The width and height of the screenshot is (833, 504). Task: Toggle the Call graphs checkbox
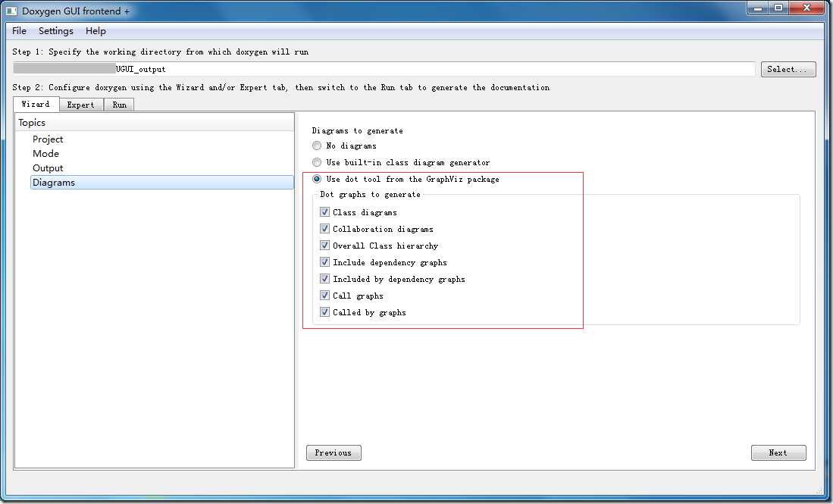tap(324, 296)
